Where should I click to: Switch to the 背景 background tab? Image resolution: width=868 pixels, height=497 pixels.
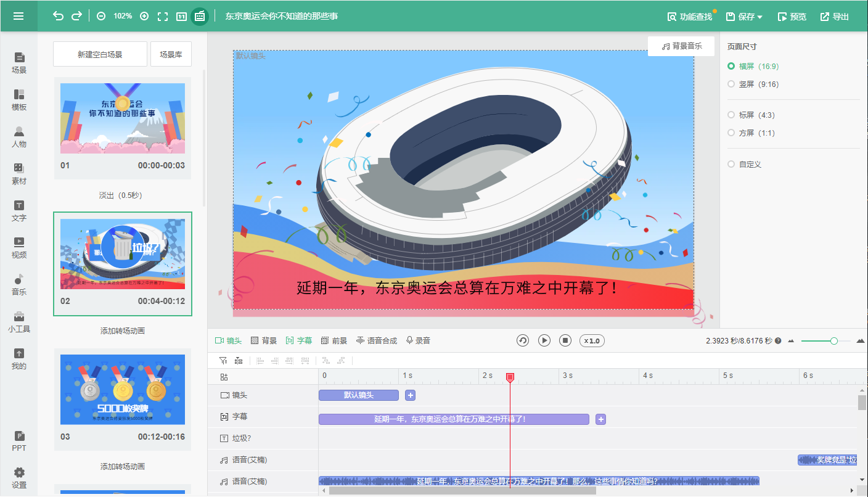pos(264,340)
